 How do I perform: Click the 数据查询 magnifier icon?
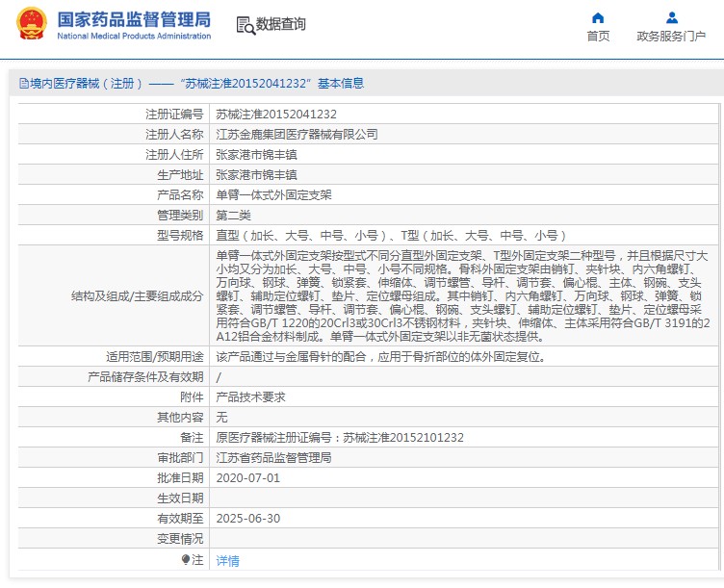(x=245, y=25)
